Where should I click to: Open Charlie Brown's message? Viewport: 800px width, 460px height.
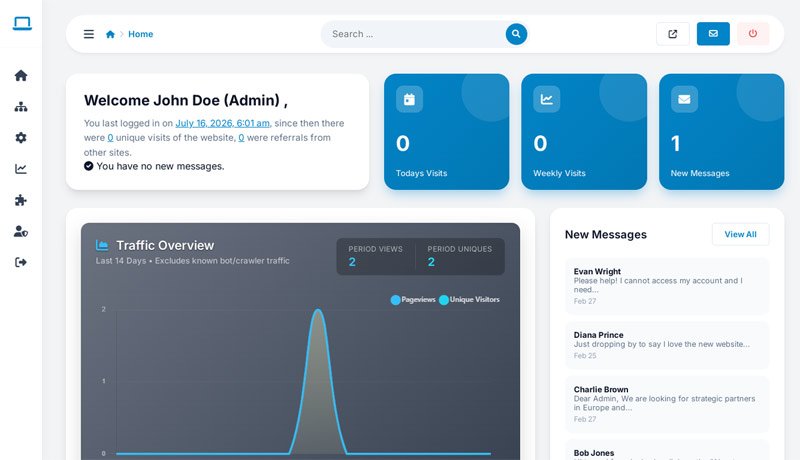click(667, 404)
